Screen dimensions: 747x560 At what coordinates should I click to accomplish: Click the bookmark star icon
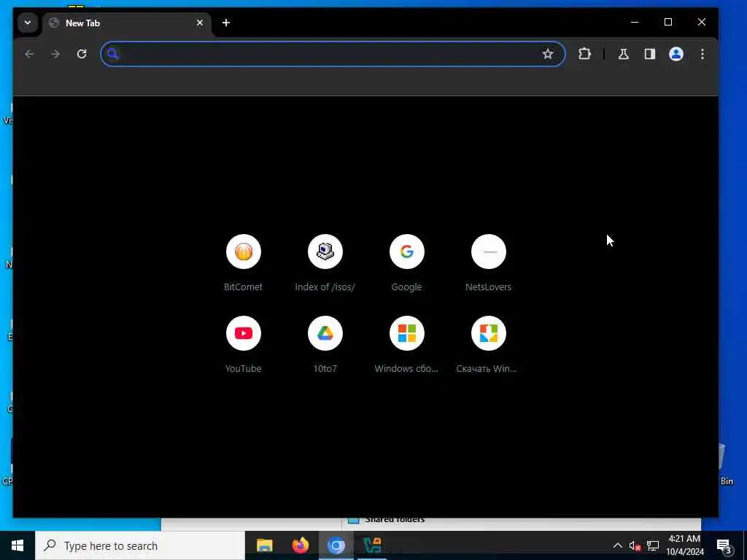tap(548, 54)
